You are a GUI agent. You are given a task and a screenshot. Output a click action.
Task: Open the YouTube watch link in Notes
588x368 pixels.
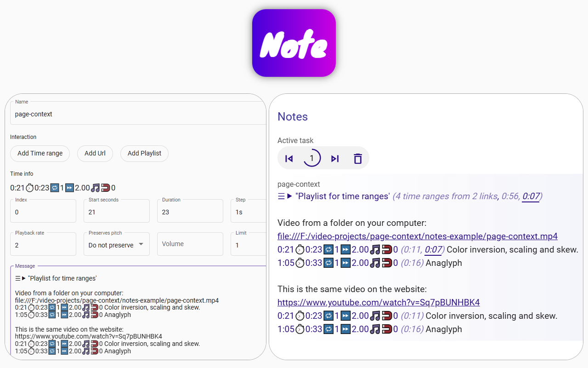pos(379,303)
